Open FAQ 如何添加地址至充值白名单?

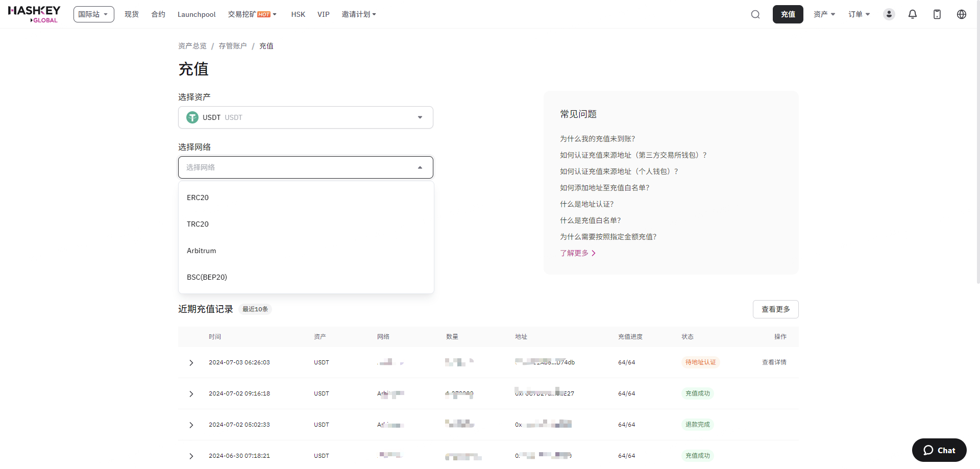(x=605, y=188)
